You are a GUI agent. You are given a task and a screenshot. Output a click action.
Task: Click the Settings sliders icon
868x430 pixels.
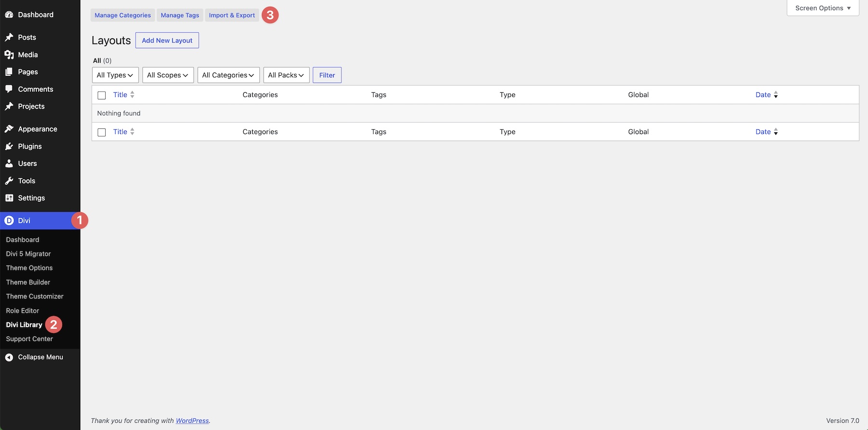[9, 198]
